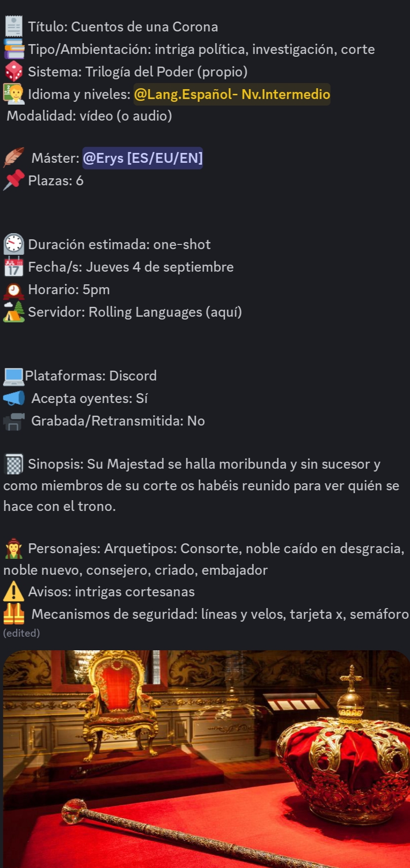Image resolution: width=410 pixels, height=868 pixels.
Task: Click the checkered emoji beside Sinopsis
Action: pos(14,464)
